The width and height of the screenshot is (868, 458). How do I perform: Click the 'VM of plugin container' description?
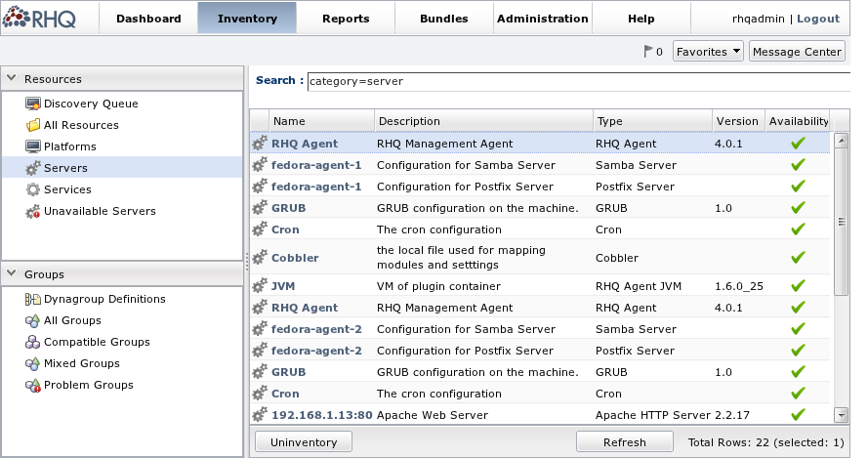439,286
